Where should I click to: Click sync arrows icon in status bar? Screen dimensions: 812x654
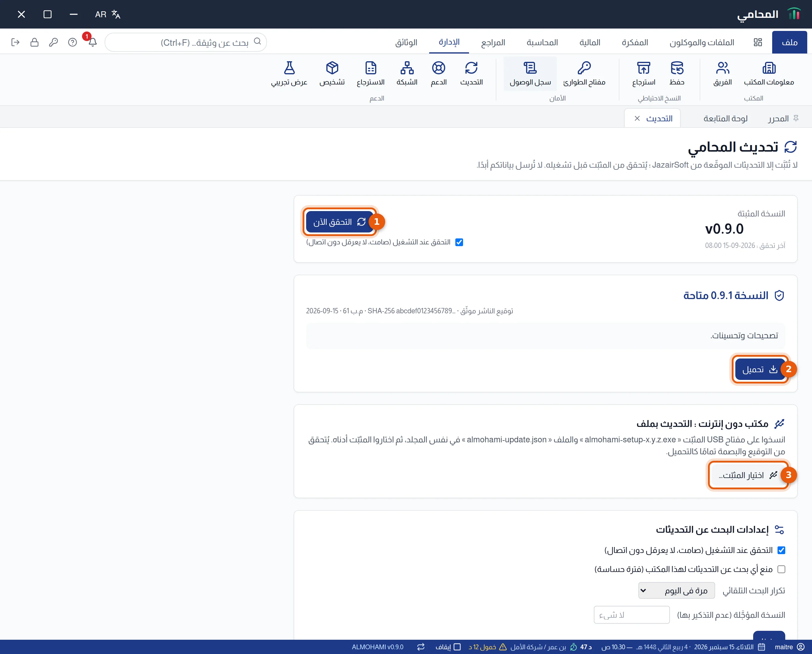(421, 647)
